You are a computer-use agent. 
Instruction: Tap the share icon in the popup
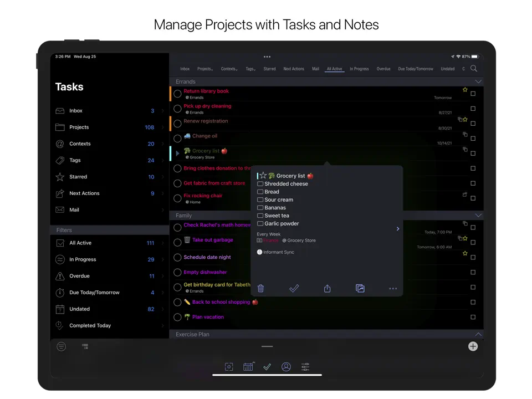point(327,288)
